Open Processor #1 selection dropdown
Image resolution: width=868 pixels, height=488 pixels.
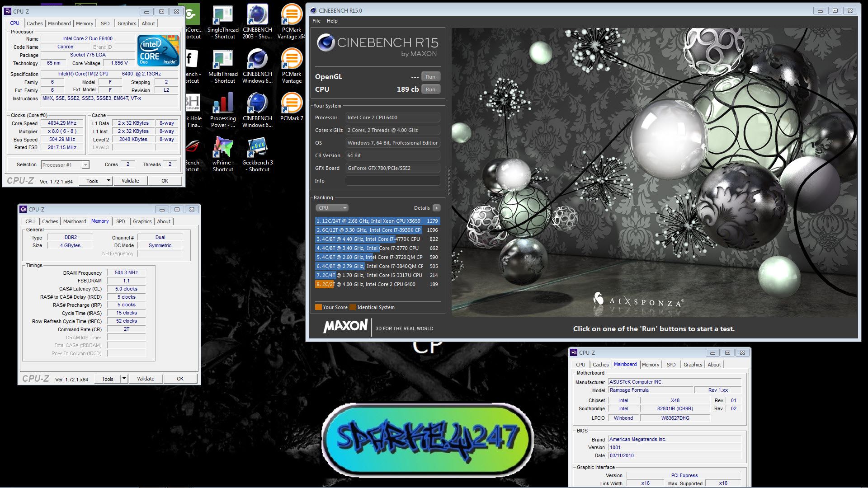pos(65,165)
